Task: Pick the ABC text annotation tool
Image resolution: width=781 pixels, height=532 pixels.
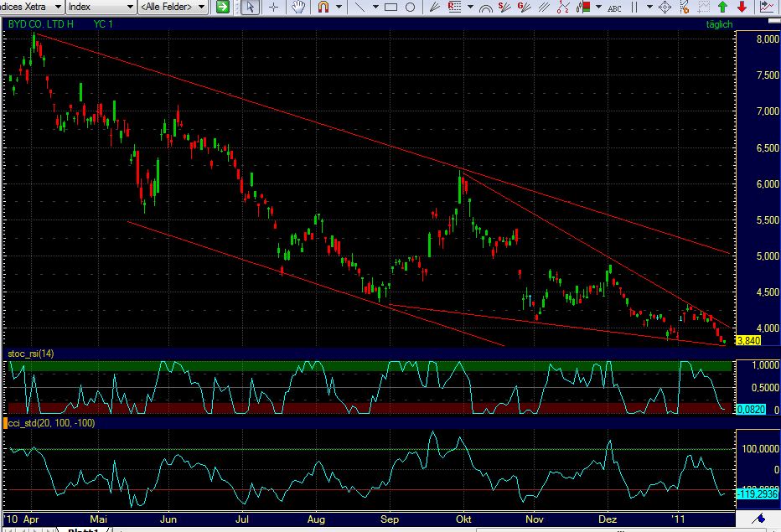Action: (x=613, y=8)
